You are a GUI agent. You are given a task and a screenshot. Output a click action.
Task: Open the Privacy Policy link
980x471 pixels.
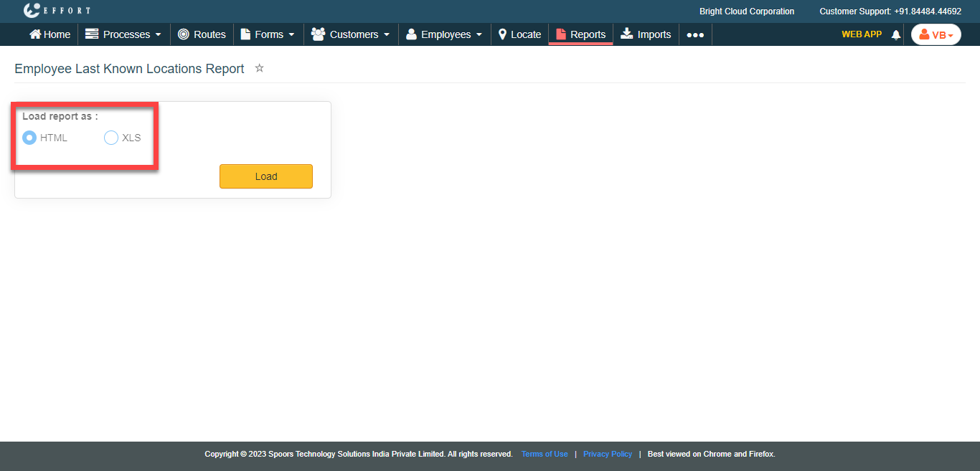coord(608,454)
